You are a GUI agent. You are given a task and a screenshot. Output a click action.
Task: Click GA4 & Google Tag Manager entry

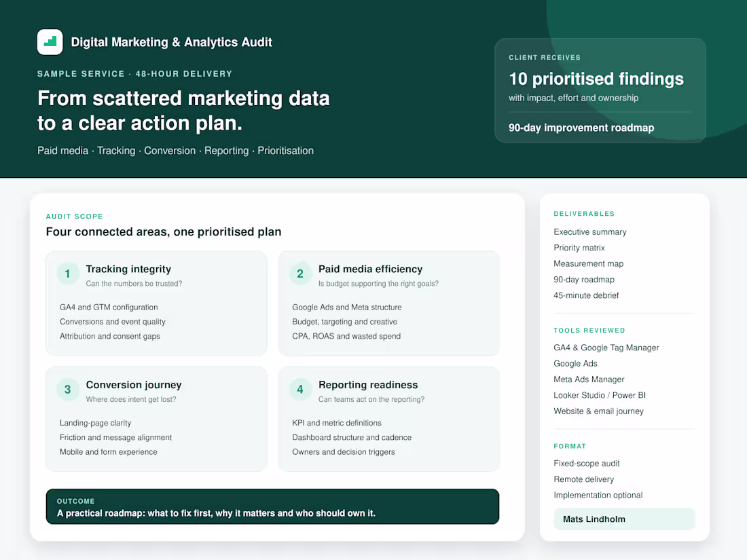coord(606,348)
